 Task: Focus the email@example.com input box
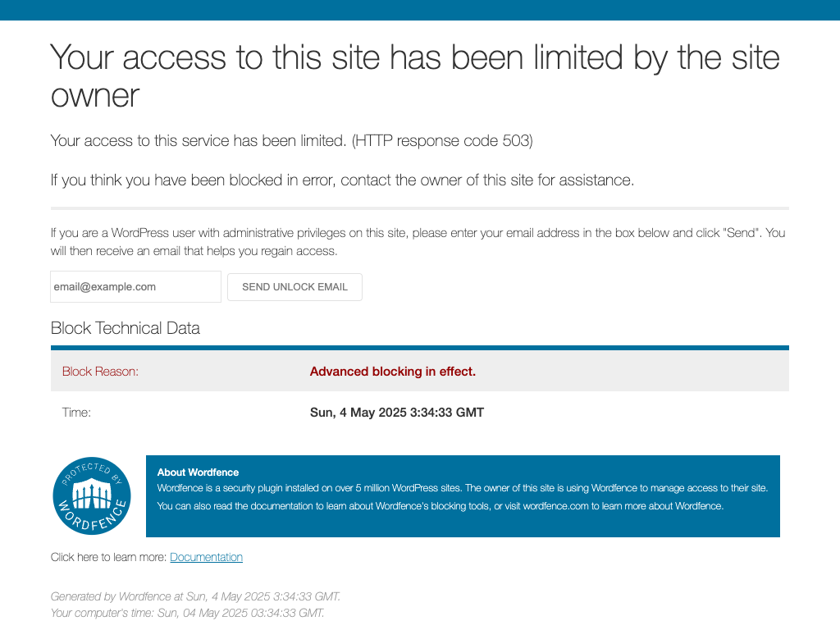click(x=135, y=286)
